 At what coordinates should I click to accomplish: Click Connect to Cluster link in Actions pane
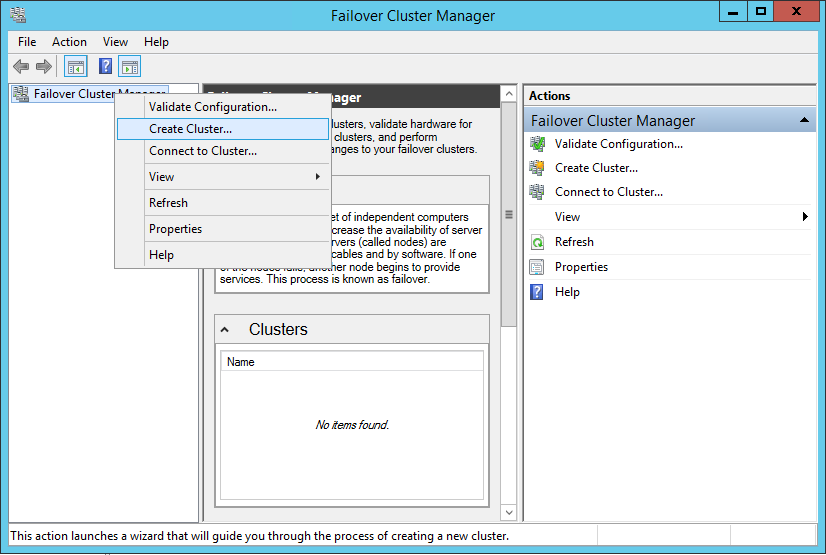click(608, 192)
